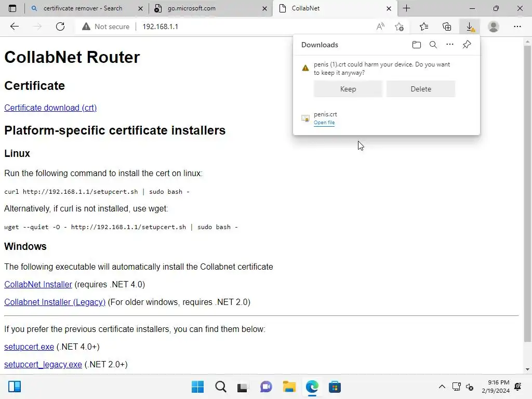
Task: Open the tab actions menu icon
Action: (12, 8)
